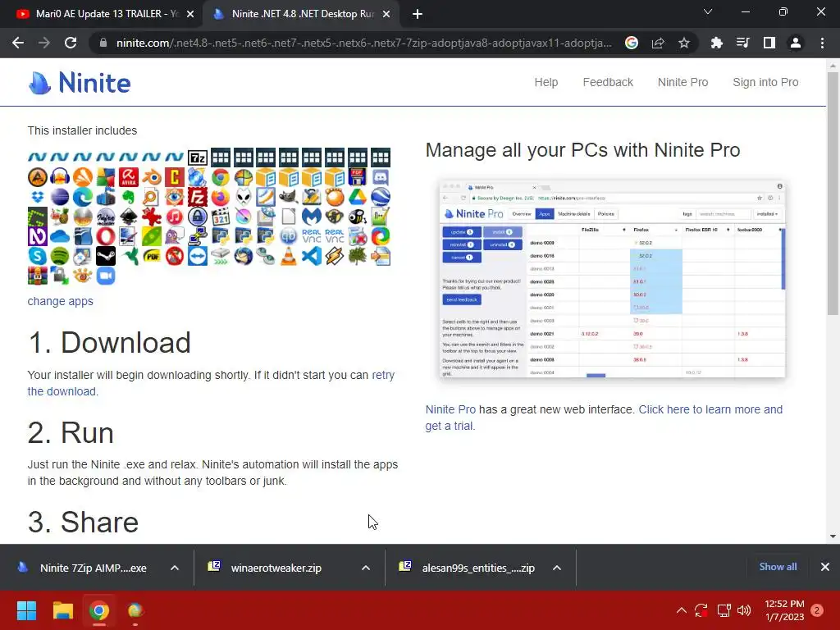Click the Thunderbird icon in installer list
Image resolution: width=840 pixels, height=630 pixels.
click(x=243, y=256)
